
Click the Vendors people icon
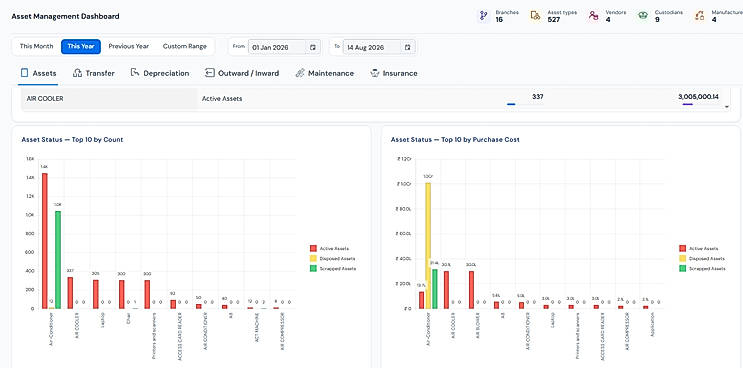(x=594, y=16)
